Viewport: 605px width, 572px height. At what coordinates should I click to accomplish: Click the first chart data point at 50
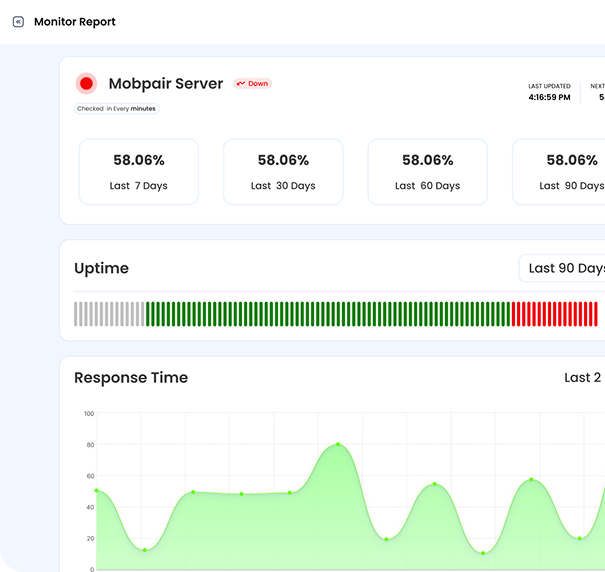tap(96, 491)
